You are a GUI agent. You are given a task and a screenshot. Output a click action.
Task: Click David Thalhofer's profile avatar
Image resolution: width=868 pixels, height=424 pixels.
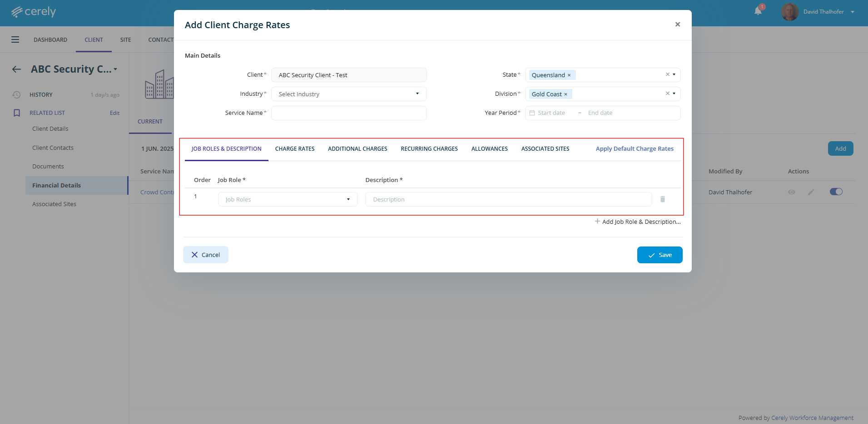click(789, 12)
